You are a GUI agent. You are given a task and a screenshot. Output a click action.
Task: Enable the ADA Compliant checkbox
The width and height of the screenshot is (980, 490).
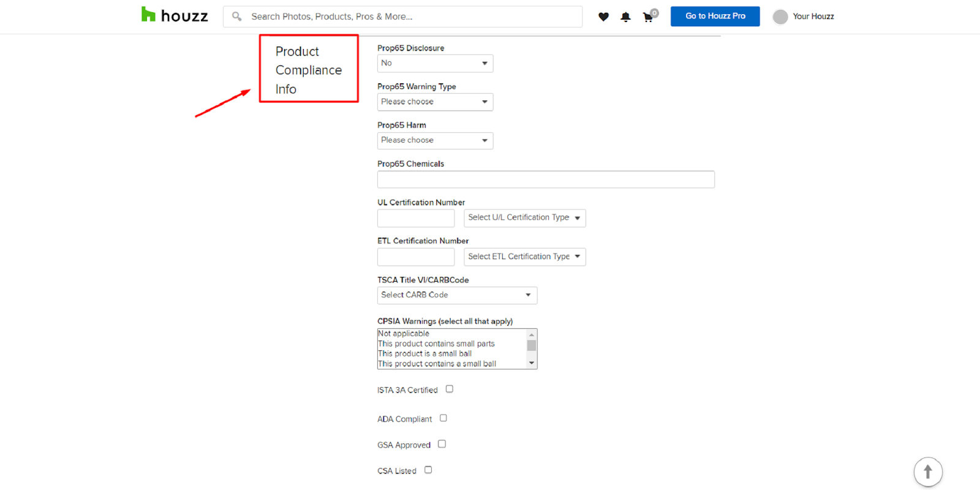pos(443,418)
